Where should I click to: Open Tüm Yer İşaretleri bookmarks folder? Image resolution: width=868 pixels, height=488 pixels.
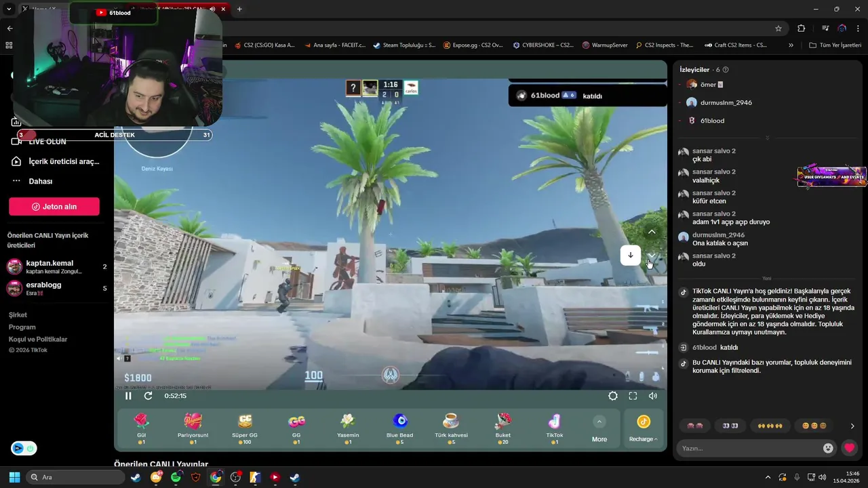pos(835,45)
